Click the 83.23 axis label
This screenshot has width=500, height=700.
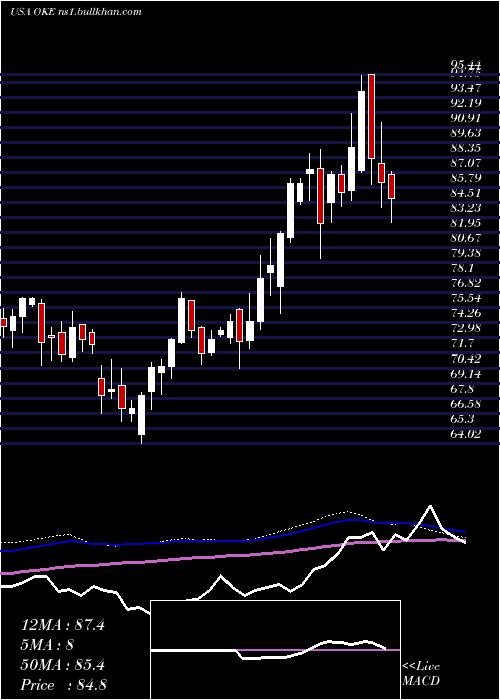tap(466, 208)
